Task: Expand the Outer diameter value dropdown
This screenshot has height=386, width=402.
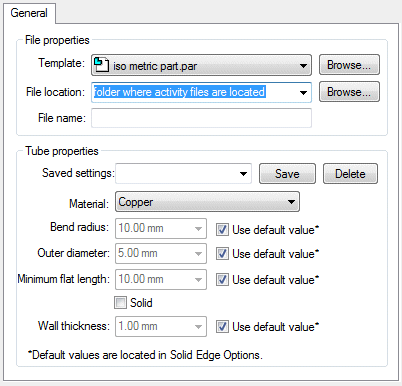Action: tap(198, 254)
